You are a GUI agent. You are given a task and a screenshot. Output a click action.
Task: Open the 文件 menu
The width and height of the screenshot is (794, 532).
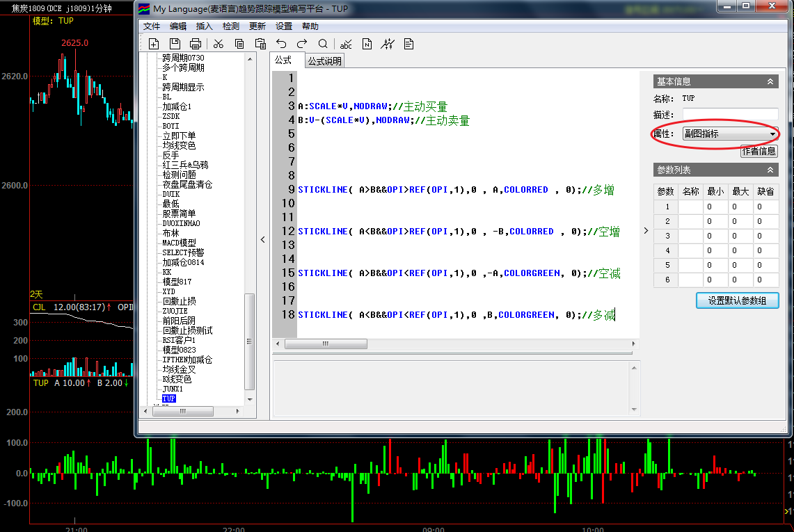[x=152, y=26]
